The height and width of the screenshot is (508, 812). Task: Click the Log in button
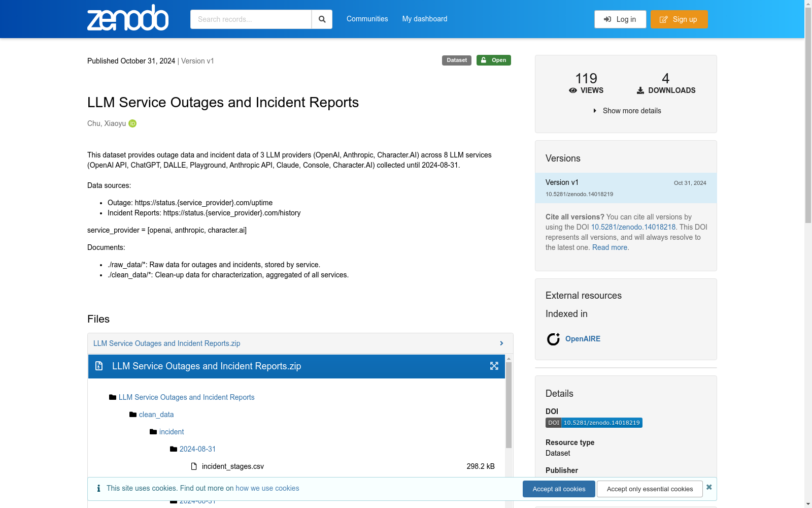click(x=620, y=19)
